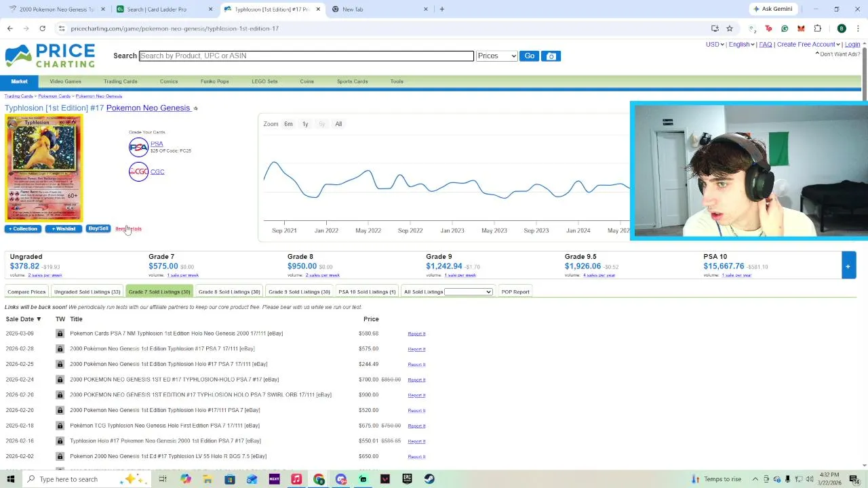Open the POP Report tab

point(515,291)
